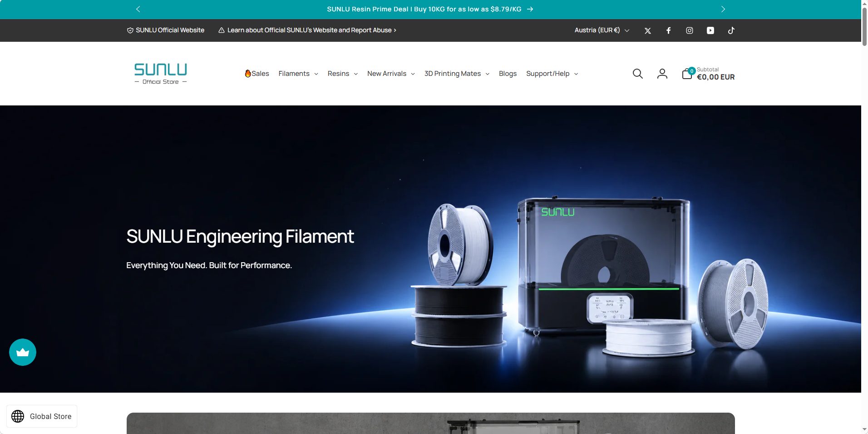Screen dimensions: 868x434
Task: Visit SUNLU's YouTube channel
Action: coord(710,30)
